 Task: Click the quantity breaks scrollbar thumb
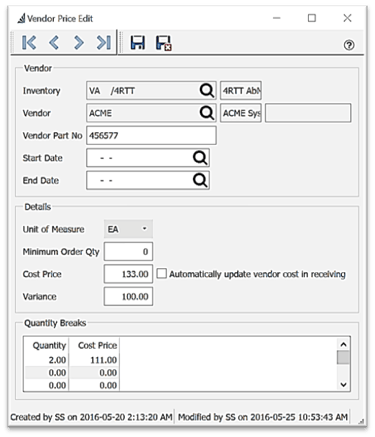343,358
